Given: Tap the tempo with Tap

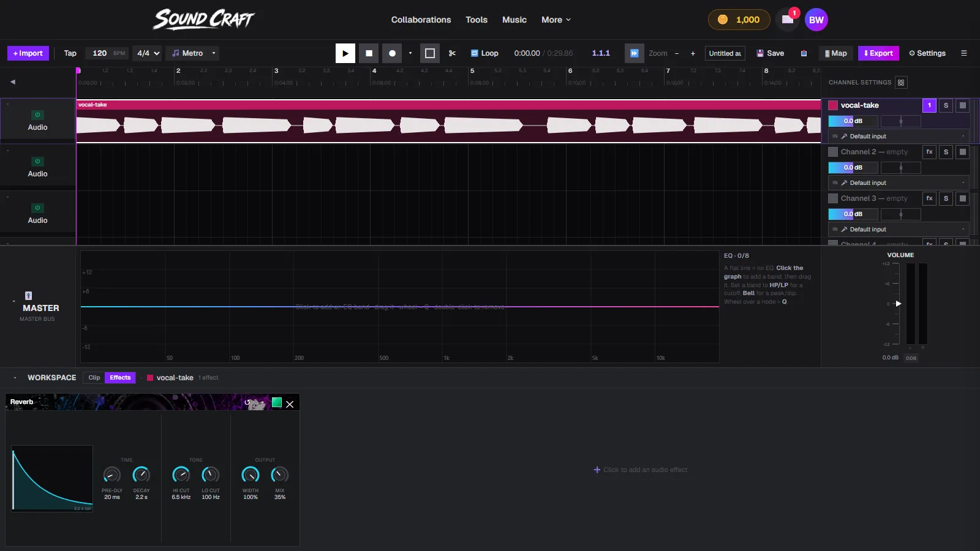Looking at the screenshot, I should 70,53.
